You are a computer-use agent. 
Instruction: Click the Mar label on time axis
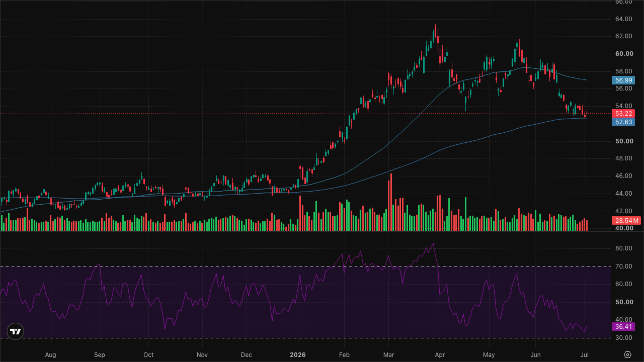click(388, 355)
